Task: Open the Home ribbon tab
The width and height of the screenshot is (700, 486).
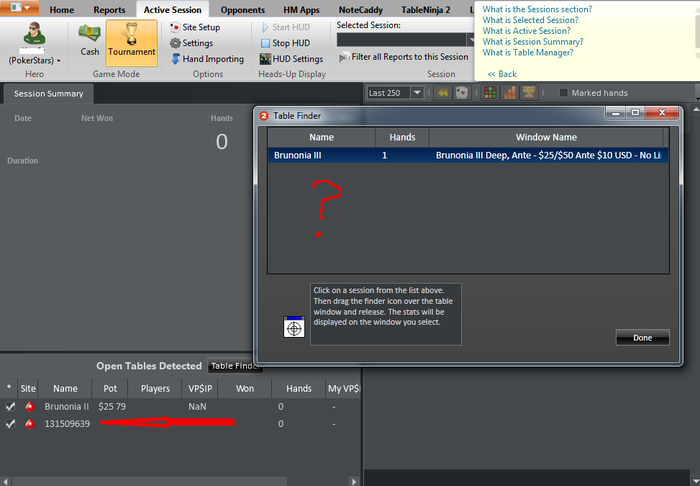Action: [x=62, y=9]
